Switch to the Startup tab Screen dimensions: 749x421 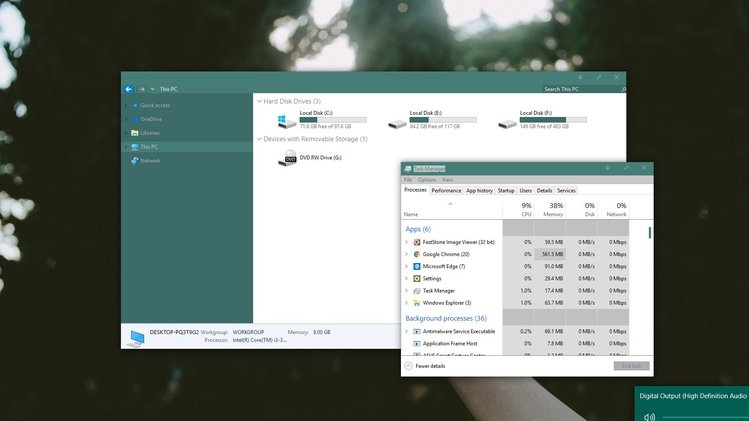tap(506, 191)
